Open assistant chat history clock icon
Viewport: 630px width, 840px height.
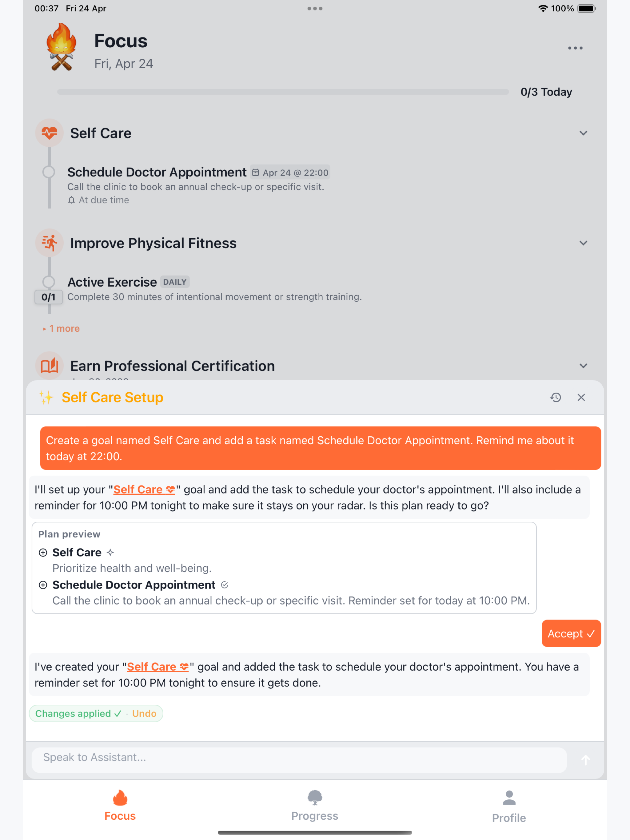556,397
